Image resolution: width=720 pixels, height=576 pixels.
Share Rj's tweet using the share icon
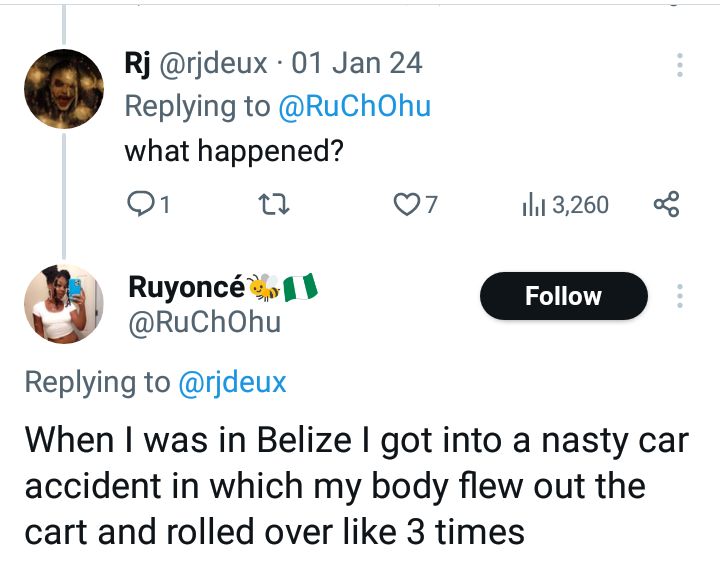(666, 205)
